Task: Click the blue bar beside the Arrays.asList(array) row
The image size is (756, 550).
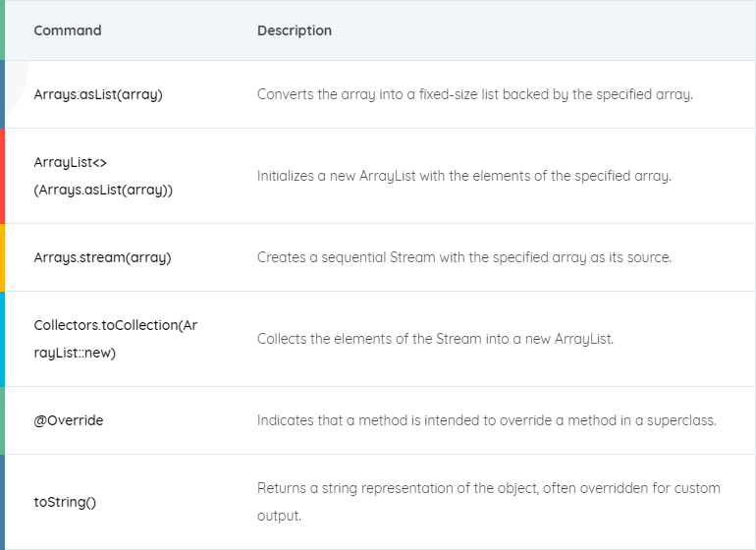Action: [2, 95]
